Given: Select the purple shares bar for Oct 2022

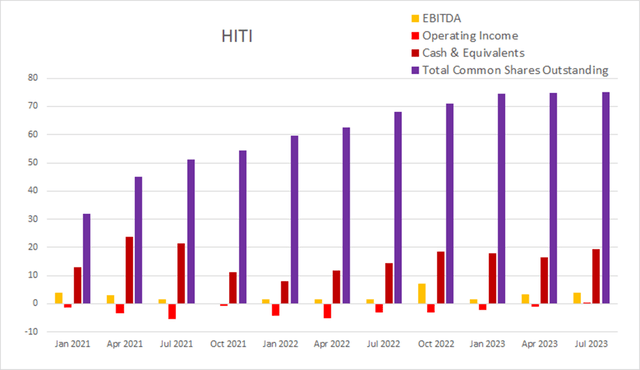Looking at the screenshot, I should [450, 204].
